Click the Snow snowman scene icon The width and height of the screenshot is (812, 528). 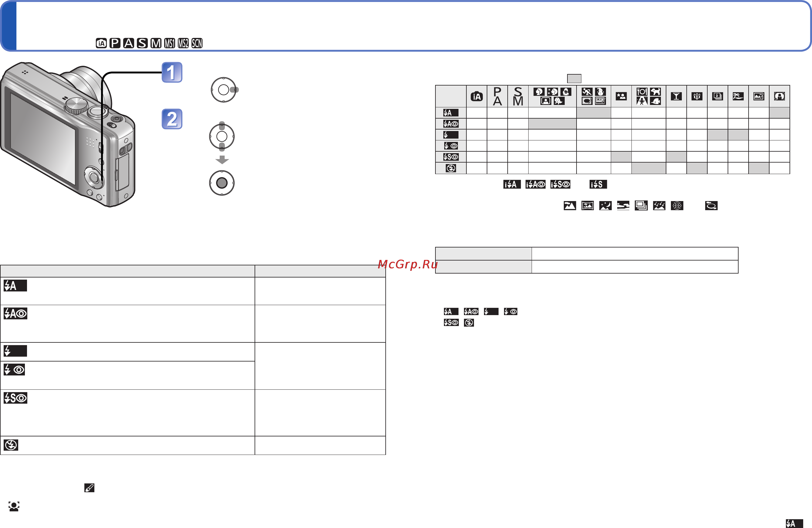point(601,92)
